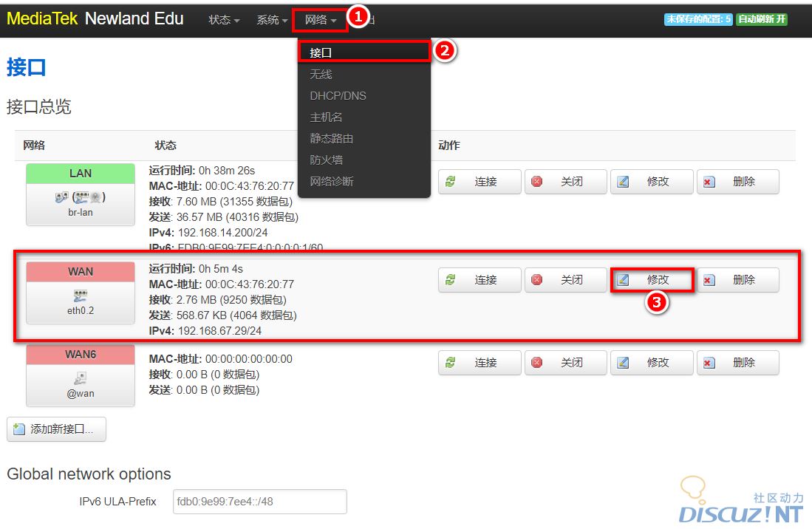
Task: Click the IPv6 ULA-Prefix input field
Action: point(260,502)
